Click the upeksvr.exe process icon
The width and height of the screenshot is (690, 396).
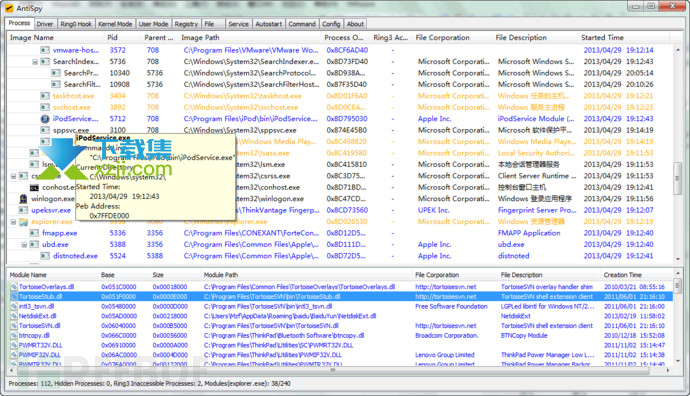[23, 210]
